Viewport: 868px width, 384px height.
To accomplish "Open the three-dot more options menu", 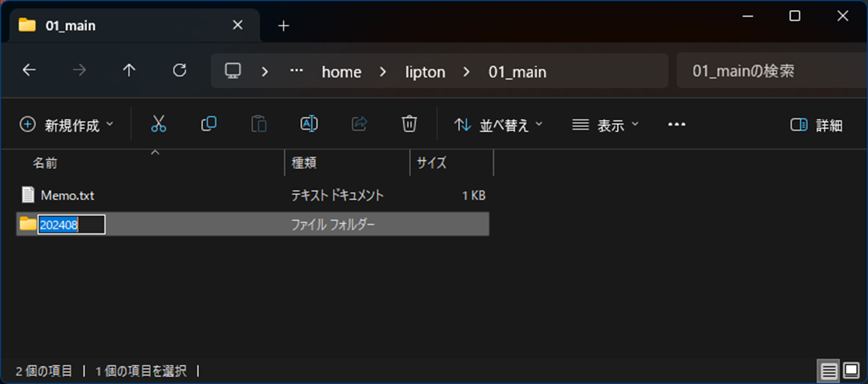I will (676, 124).
